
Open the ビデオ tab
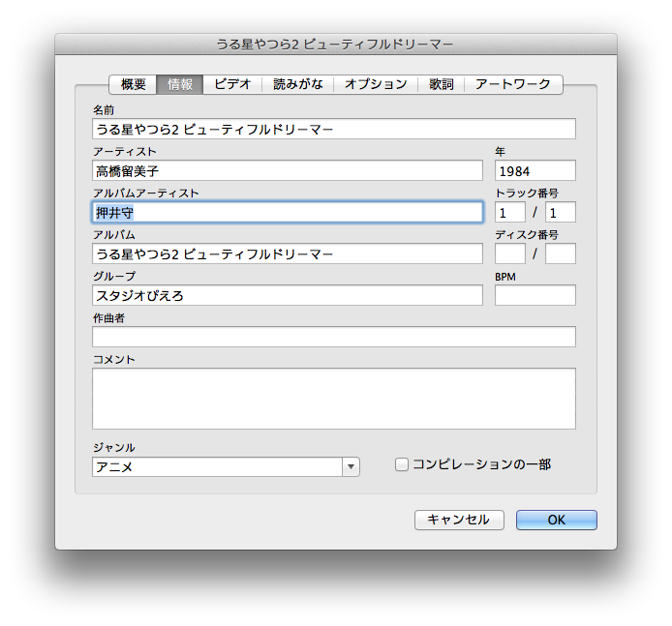tap(232, 84)
